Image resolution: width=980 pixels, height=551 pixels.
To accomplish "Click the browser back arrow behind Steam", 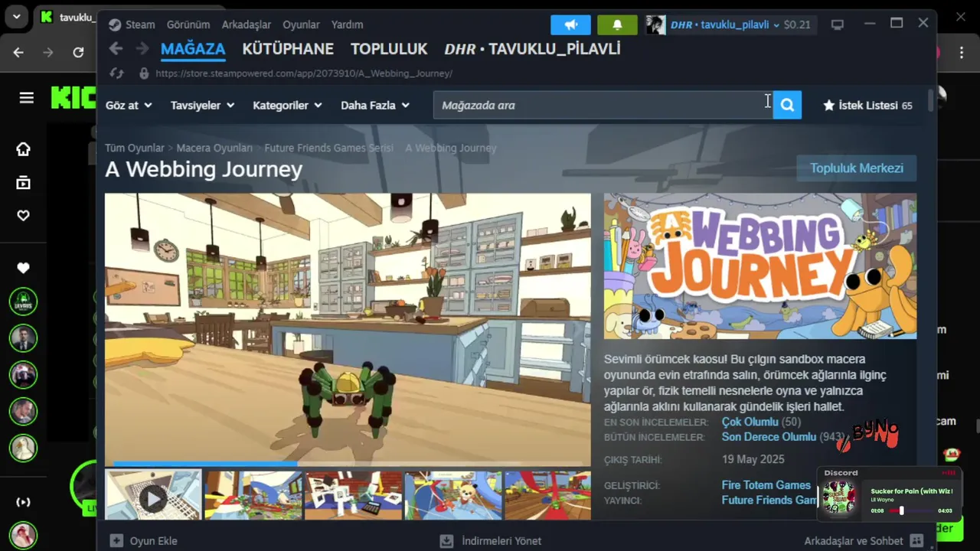I will [18, 52].
